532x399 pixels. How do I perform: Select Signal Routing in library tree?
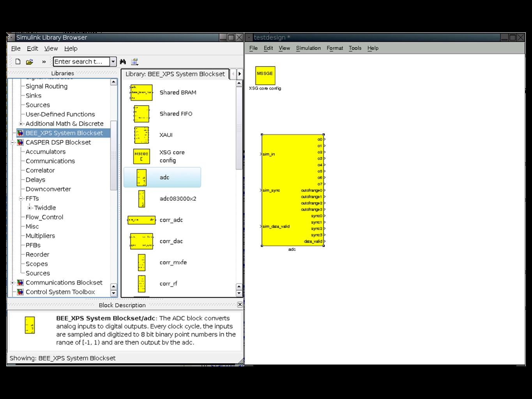46,86
